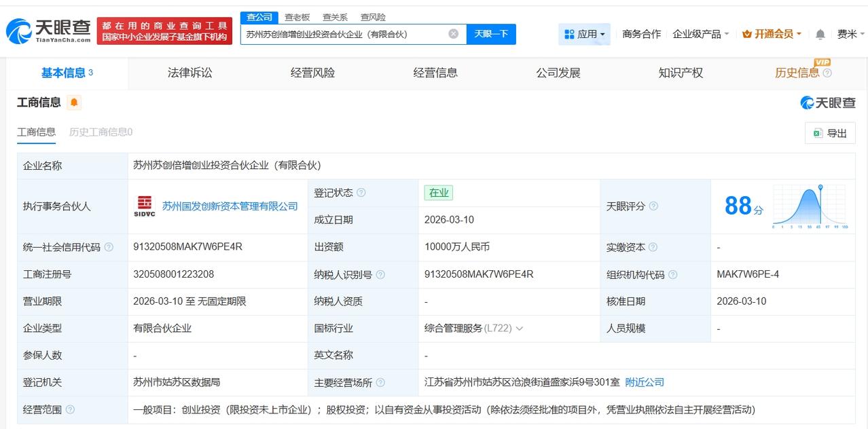868x429 pixels.
Task: Click the TianYanCha logo in header
Action: [49, 31]
